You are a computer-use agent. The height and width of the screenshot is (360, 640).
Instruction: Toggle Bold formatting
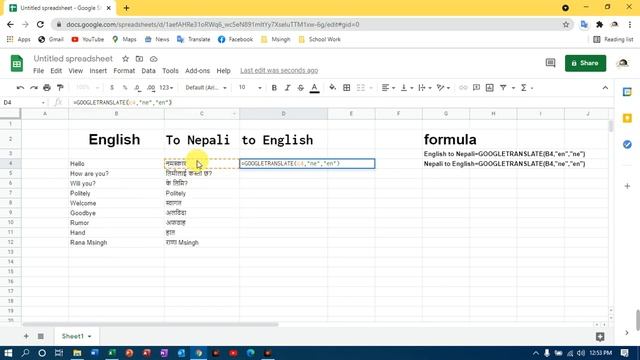274,88
